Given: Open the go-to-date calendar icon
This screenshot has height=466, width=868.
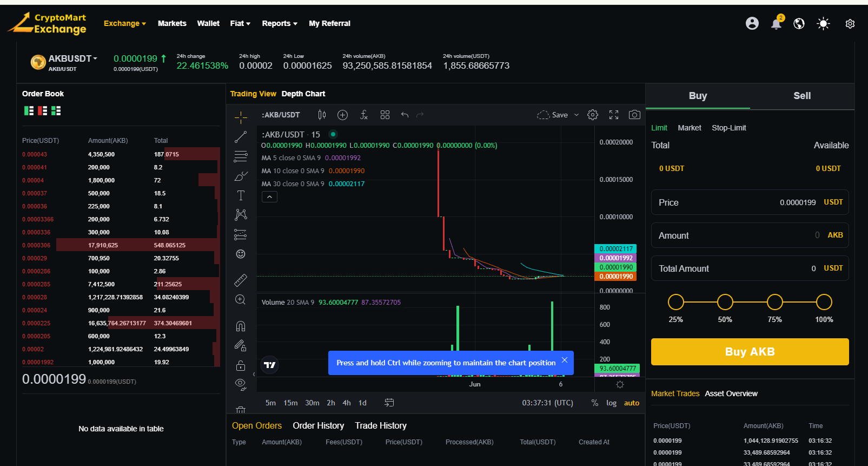Looking at the screenshot, I should pos(389,403).
